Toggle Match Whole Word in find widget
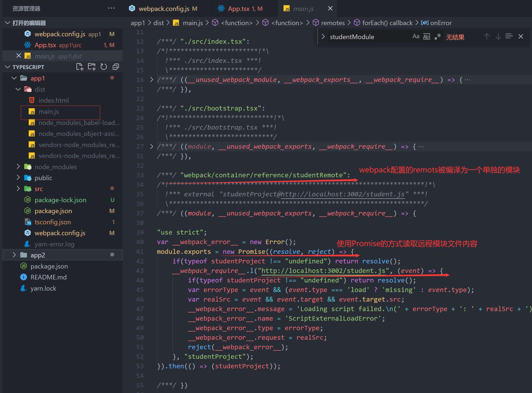Screen dimensions: 532x393 [x=426, y=36]
